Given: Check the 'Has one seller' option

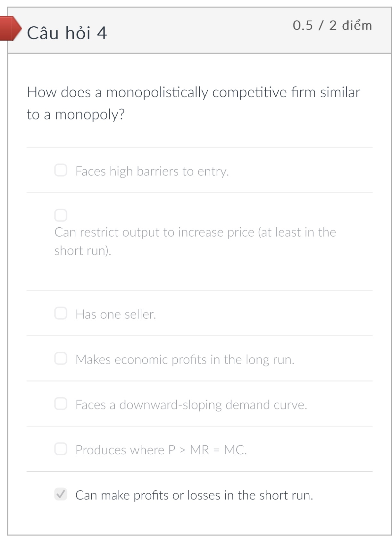Looking at the screenshot, I should click(61, 314).
